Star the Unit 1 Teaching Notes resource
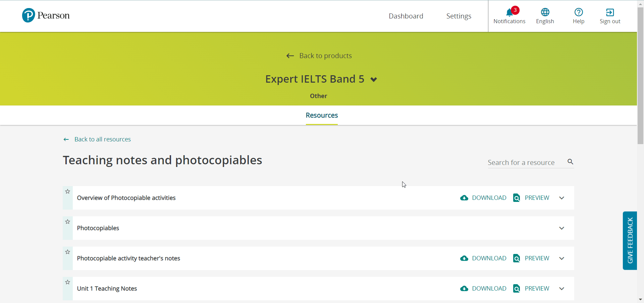Screen dimensions: 644x303 (67, 282)
